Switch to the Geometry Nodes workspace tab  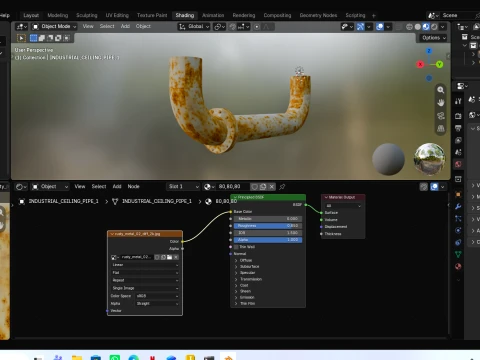(318, 15)
